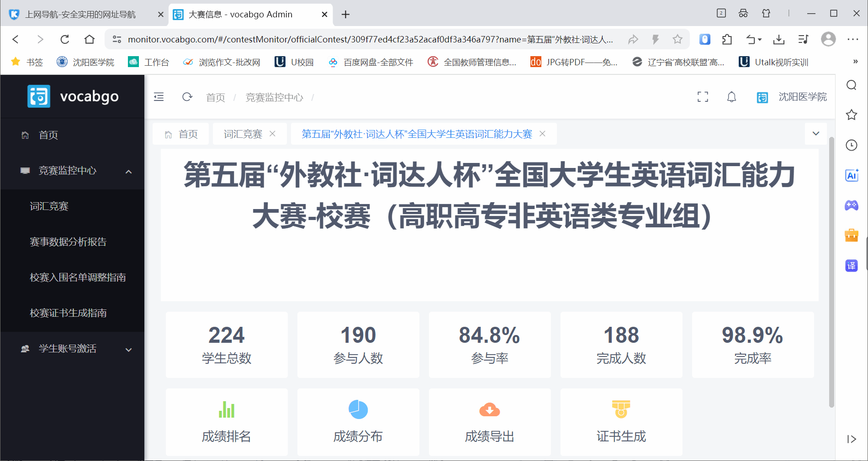Open the AI assistant sidebar icon

coord(852,175)
